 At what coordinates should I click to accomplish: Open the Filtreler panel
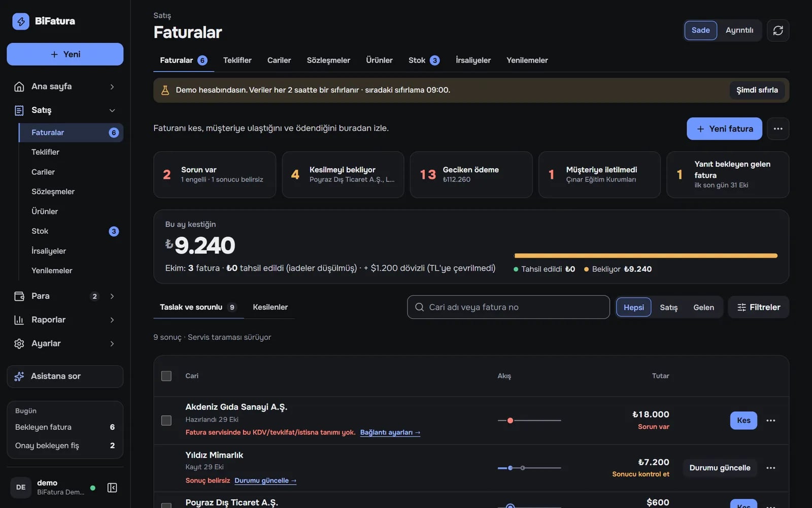point(759,307)
